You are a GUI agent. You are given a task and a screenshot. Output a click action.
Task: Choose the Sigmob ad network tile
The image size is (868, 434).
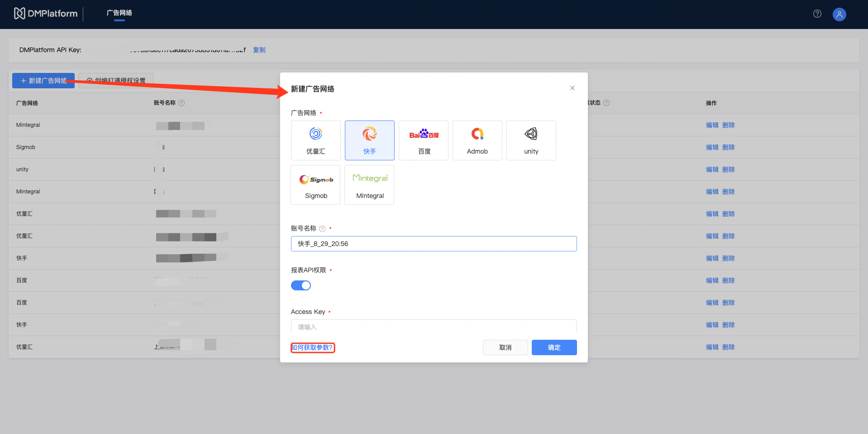click(315, 185)
